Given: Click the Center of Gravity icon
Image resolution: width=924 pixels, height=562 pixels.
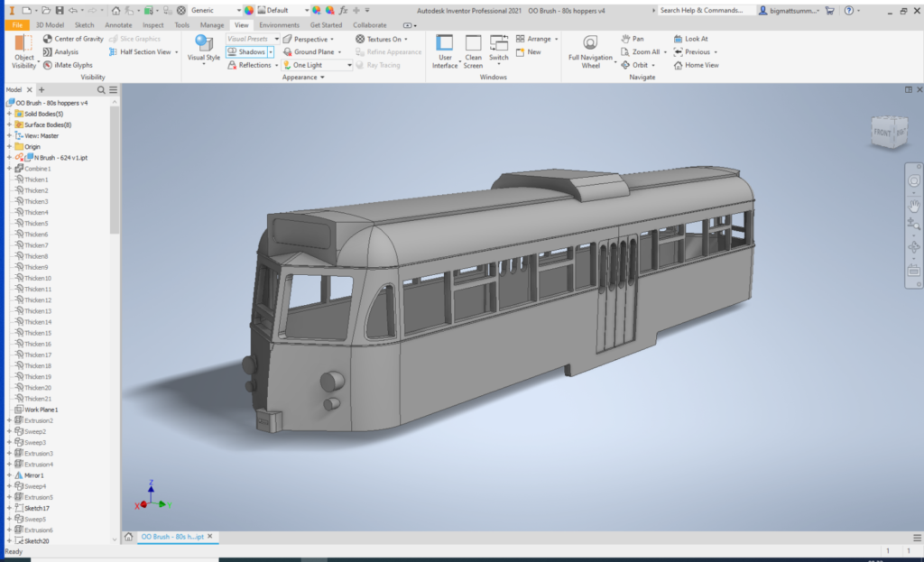Looking at the screenshot, I should (x=48, y=39).
